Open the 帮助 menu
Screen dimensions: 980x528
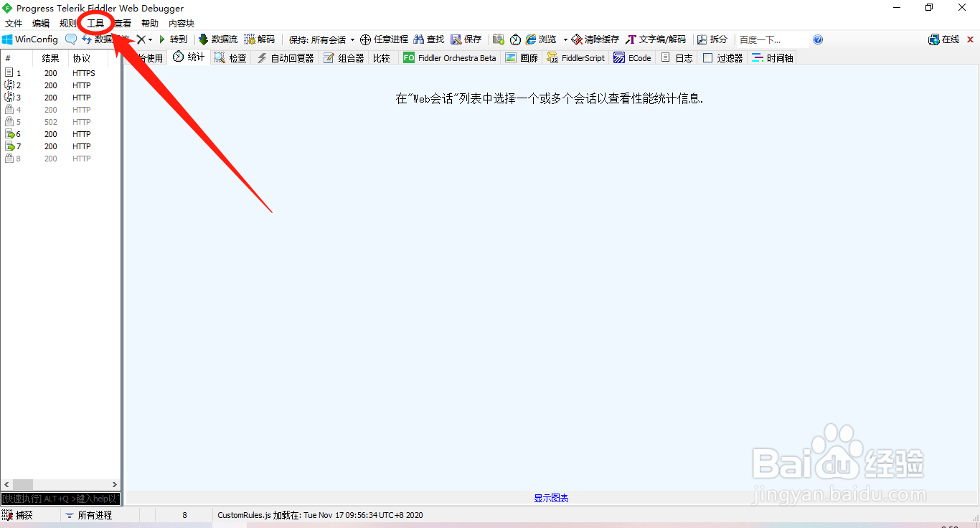point(150,24)
